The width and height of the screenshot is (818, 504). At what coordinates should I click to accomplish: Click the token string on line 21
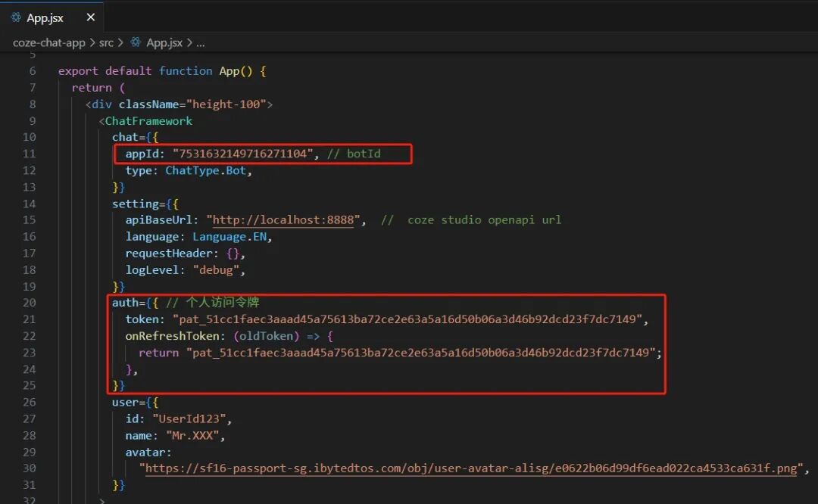coord(410,319)
